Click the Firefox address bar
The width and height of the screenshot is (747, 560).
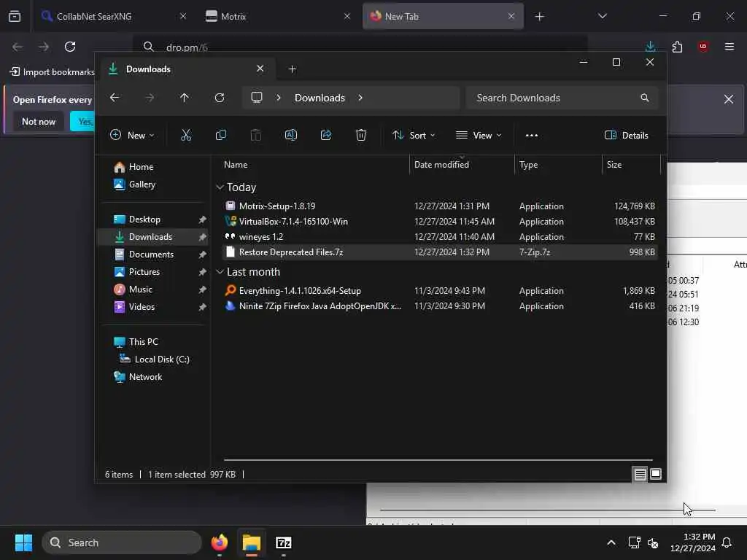coord(360,47)
